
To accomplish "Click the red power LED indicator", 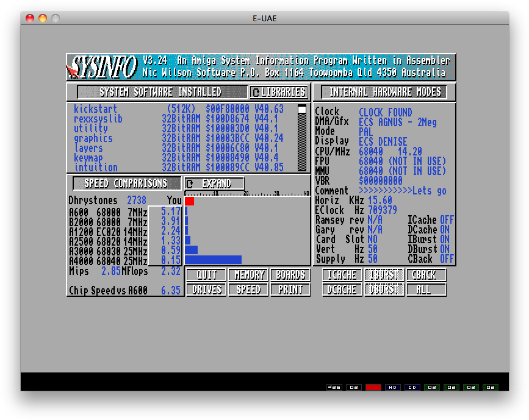I will coord(373,387).
